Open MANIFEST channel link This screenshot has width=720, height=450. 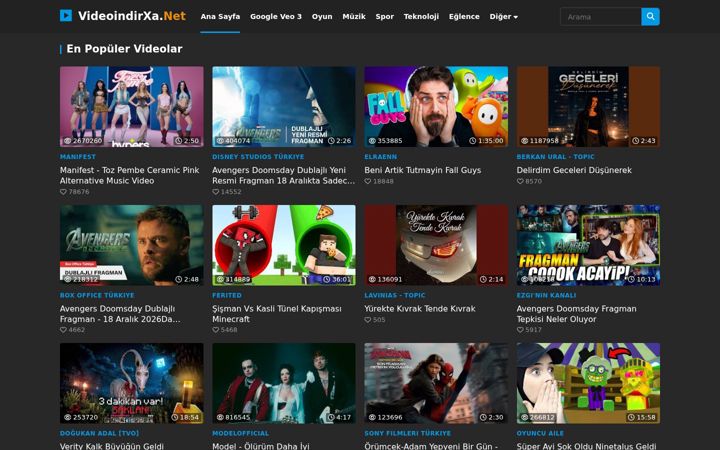(78, 157)
